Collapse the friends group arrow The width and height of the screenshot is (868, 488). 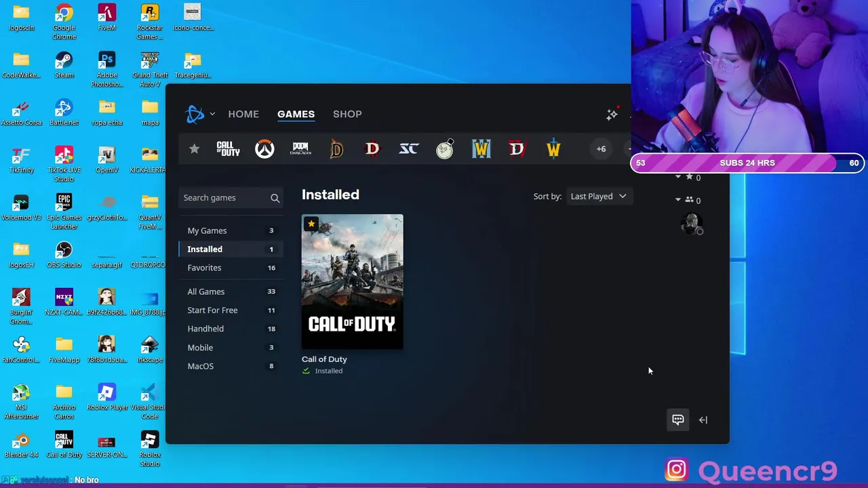tap(677, 200)
